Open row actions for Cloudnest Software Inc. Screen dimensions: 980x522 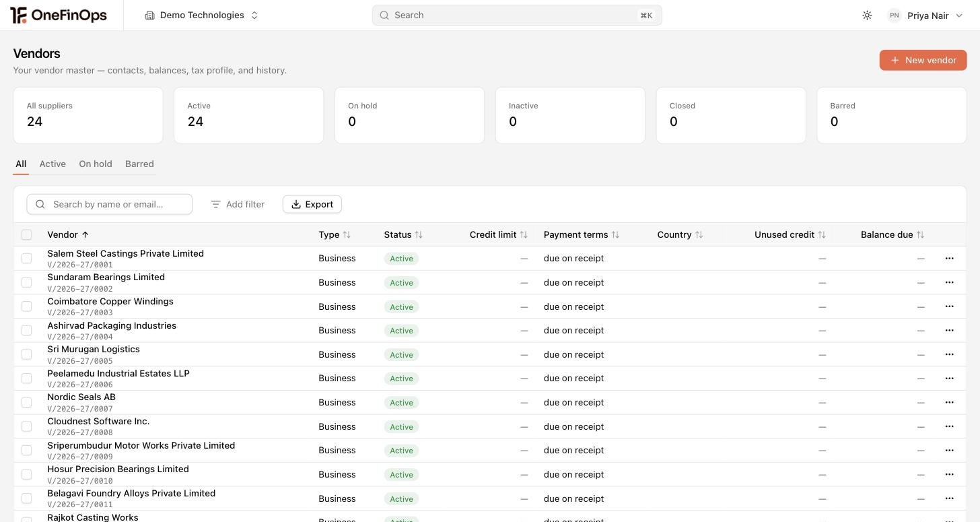(949, 426)
